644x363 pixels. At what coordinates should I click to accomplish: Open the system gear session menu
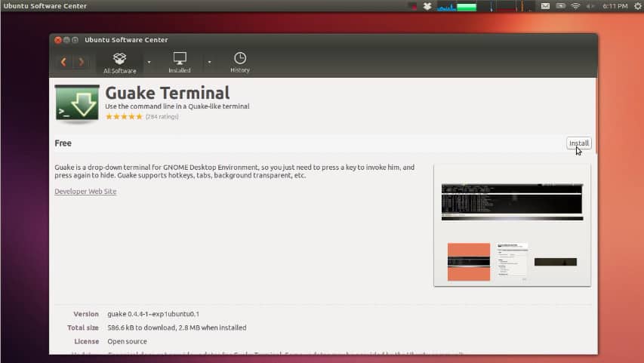pos(637,6)
